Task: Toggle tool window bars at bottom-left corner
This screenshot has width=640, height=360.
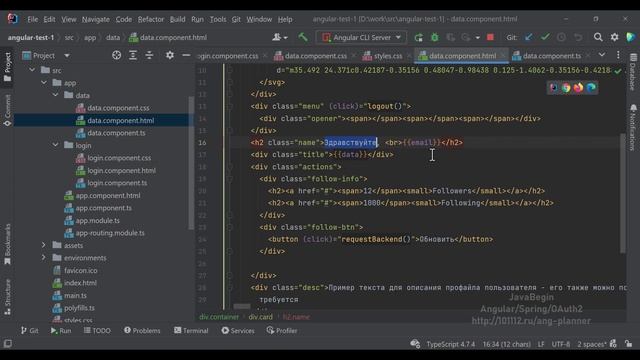Action: pos(7,344)
